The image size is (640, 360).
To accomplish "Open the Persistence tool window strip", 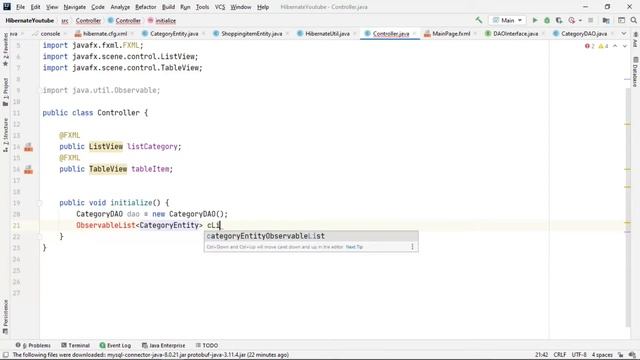I will [5, 317].
